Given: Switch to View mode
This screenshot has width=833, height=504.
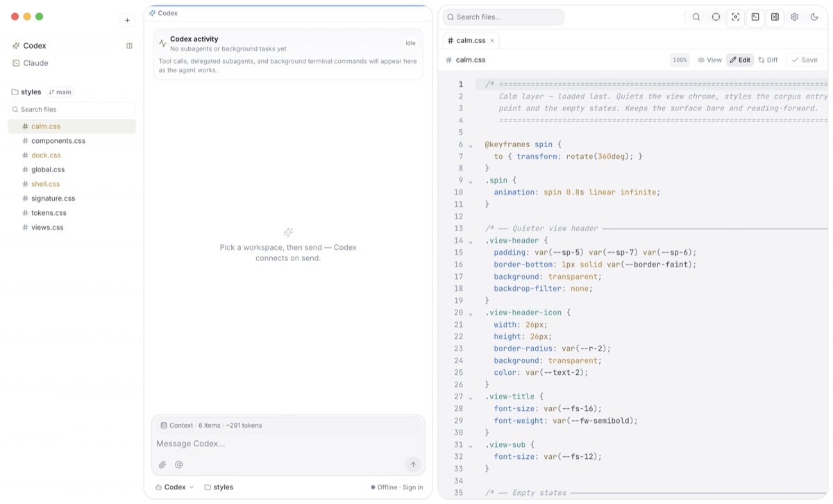Looking at the screenshot, I should 709,60.
